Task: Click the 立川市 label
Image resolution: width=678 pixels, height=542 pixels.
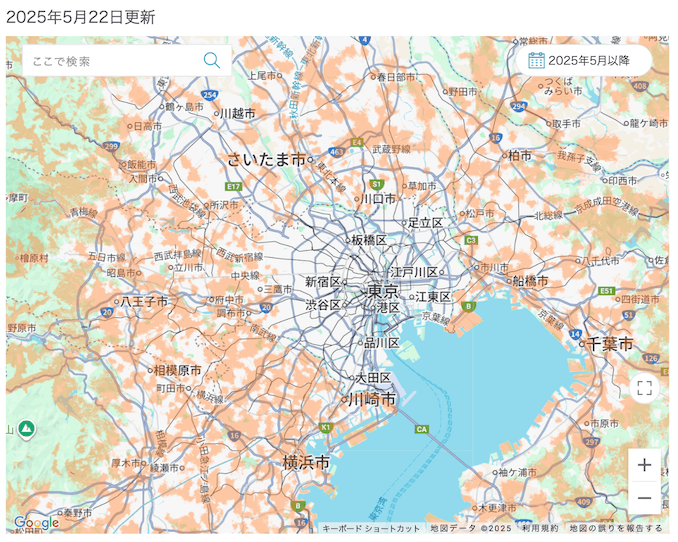Action: tap(188, 267)
